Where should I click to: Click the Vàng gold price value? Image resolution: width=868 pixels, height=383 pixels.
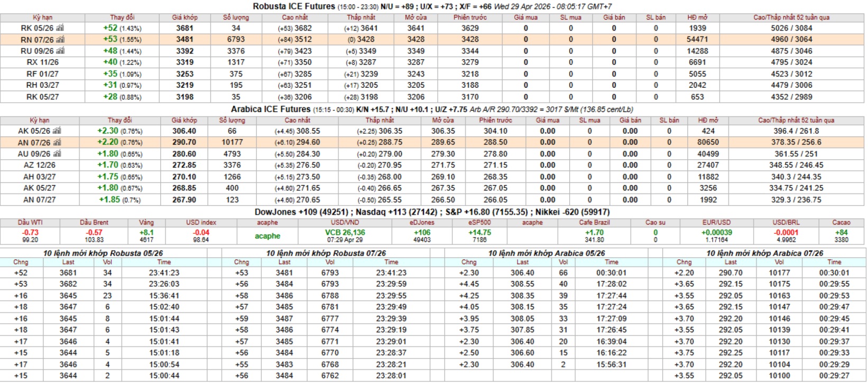146,233
